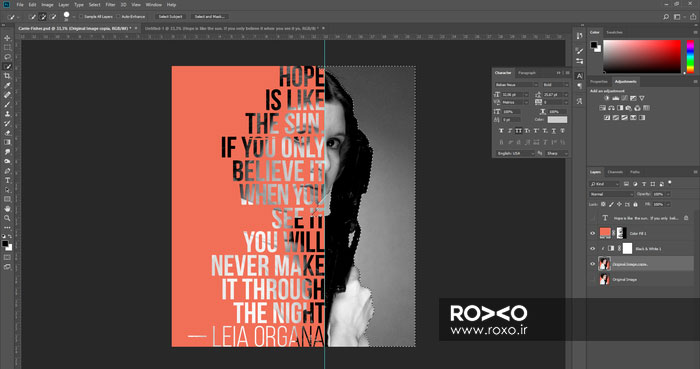Click the Select Subject button
The height and width of the screenshot is (369, 700).
(170, 17)
